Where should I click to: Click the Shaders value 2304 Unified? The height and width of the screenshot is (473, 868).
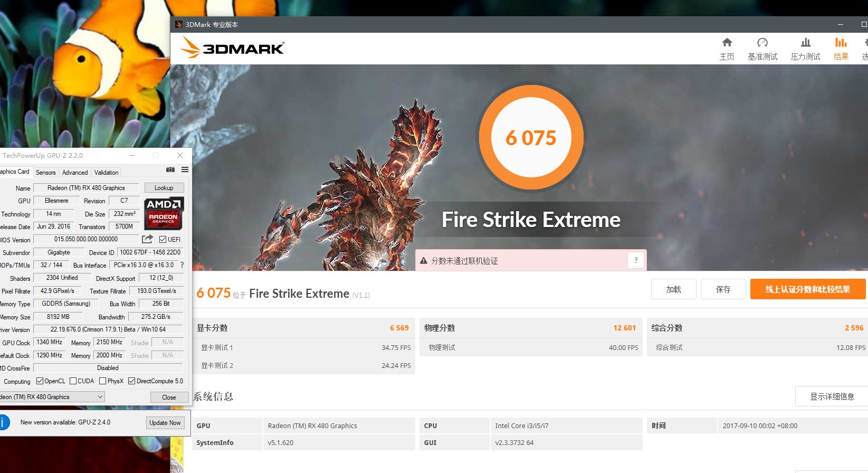click(62, 278)
